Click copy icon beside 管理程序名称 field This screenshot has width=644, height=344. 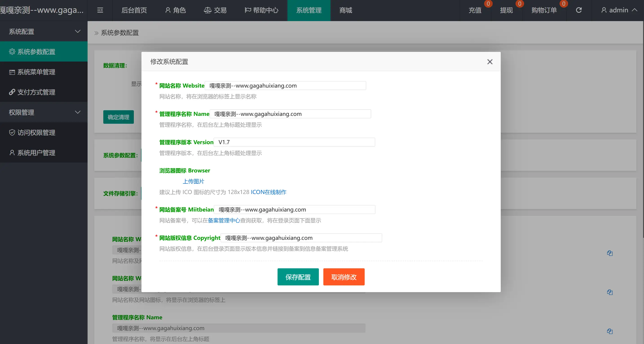610,331
